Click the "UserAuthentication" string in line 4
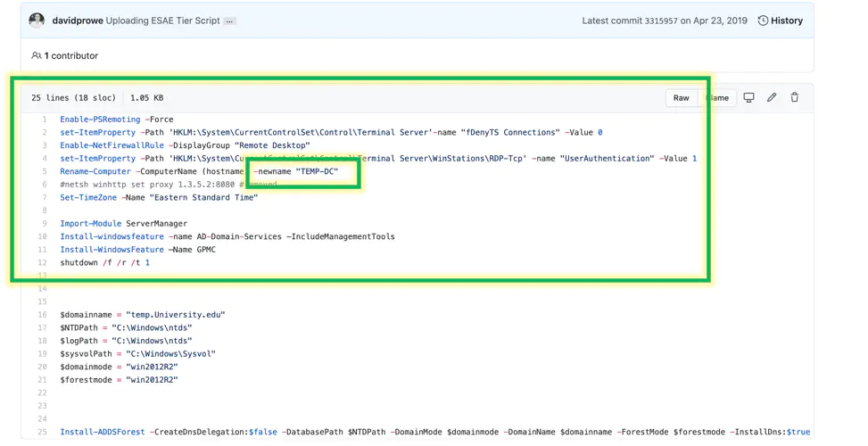Screen dimensions: 868x446 [x=607, y=158]
